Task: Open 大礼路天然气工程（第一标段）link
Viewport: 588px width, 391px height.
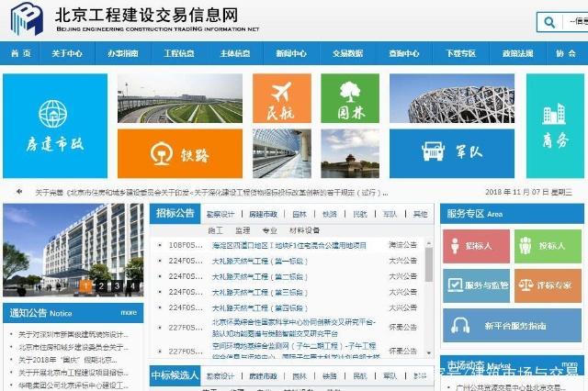Action: click(260, 261)
